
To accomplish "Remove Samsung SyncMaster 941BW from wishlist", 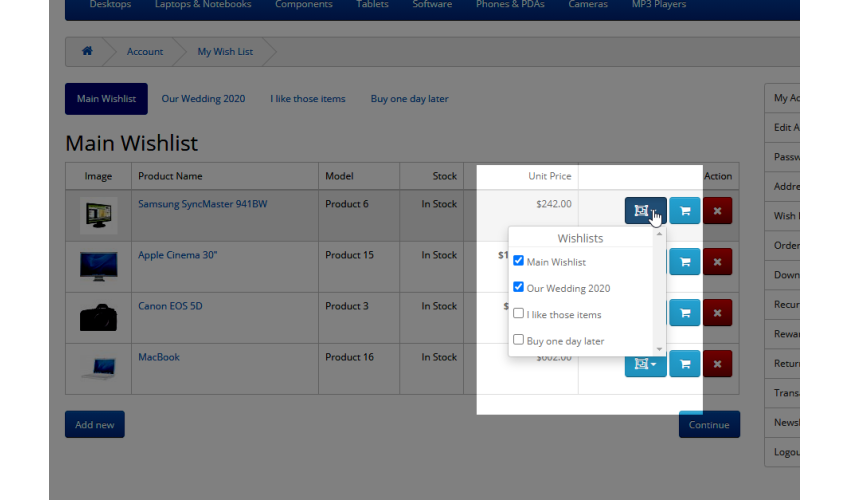I will 717,210.
